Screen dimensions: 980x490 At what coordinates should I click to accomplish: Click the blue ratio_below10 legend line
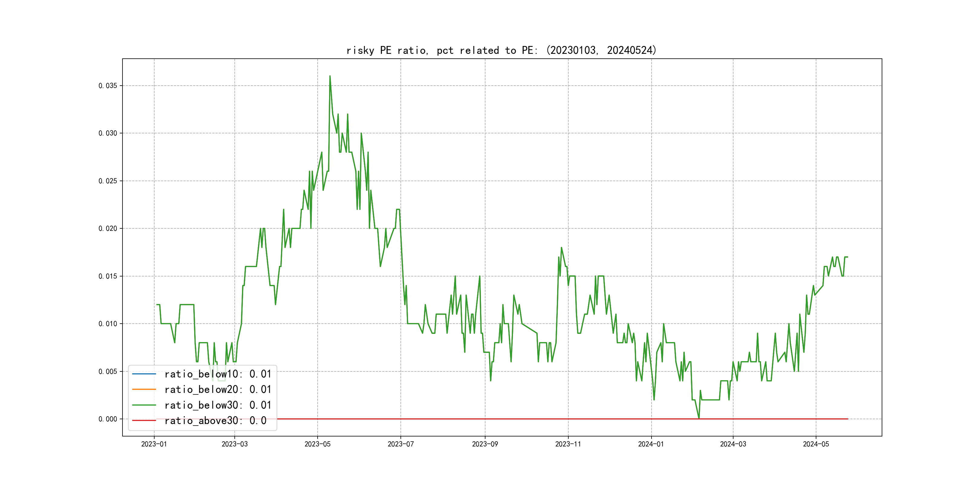tap(144, 374)
